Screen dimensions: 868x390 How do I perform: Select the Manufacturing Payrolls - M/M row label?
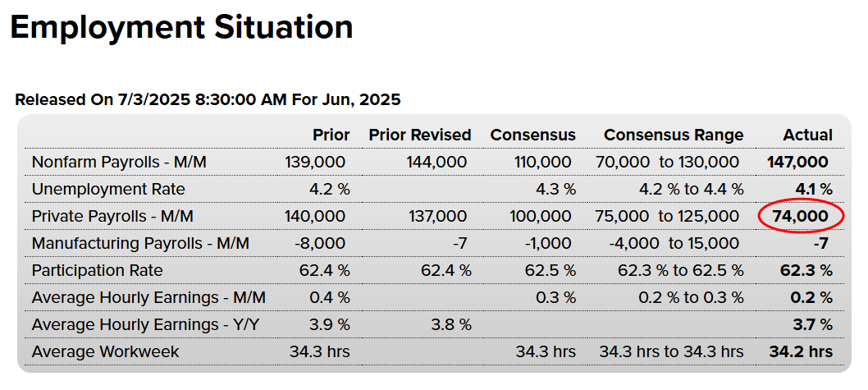point(140,243)
